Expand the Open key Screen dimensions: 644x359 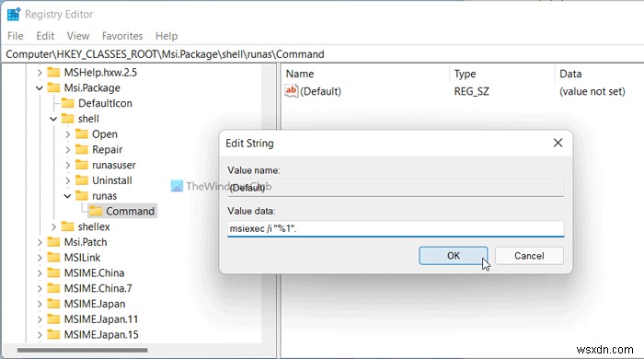click(68, 134)
